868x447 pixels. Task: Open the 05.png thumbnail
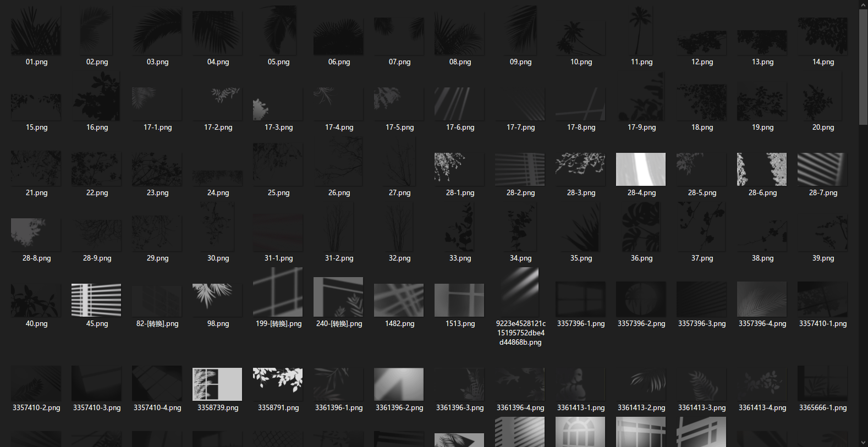pos(278,31)
